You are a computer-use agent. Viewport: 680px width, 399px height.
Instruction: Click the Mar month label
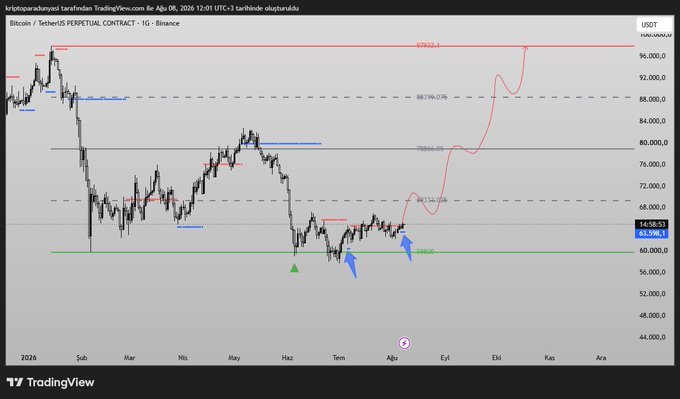129,358
